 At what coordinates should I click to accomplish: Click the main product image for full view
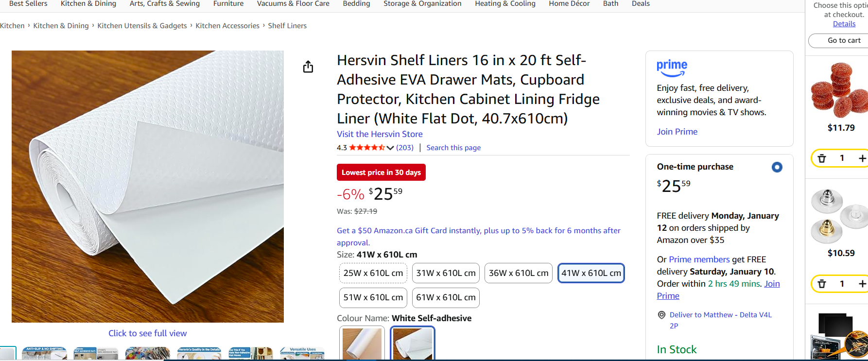click(148, 187)
